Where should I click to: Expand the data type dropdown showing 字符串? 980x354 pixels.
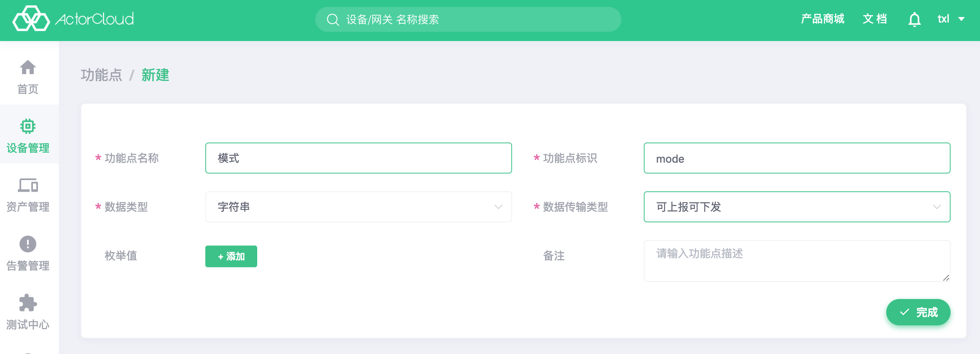coord(359,207)
